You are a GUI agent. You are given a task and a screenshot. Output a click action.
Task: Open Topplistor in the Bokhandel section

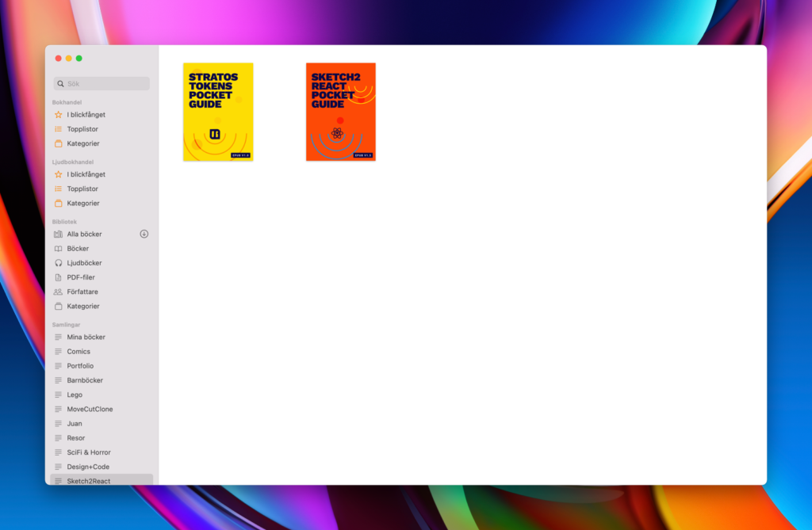82,129
